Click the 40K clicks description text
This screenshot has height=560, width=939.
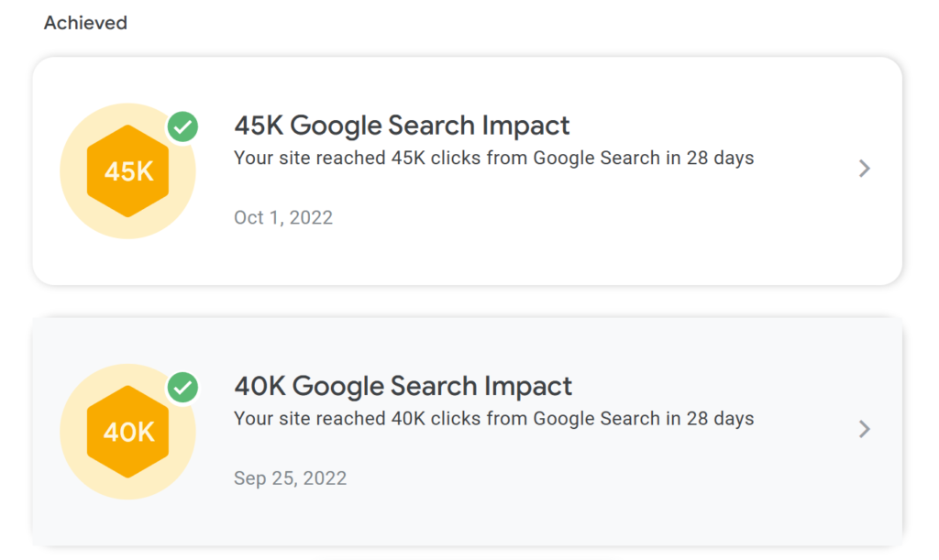pyautogui.click(x=494, y=418)
